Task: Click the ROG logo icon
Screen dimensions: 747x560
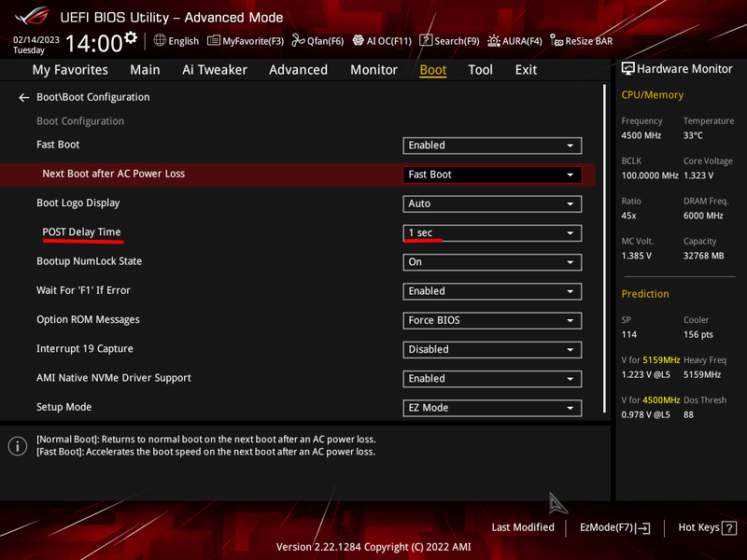Action: click(x=32, y=16)
